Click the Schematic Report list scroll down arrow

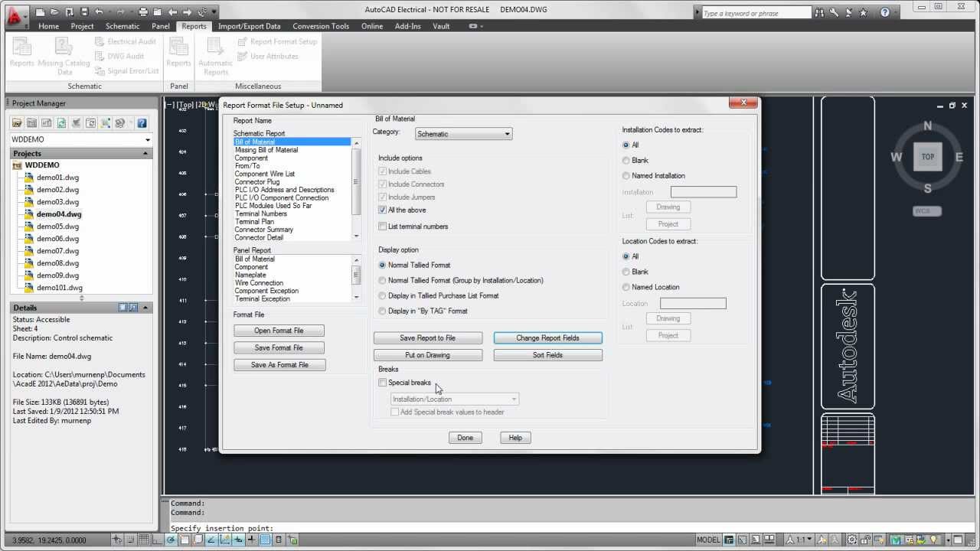click(357, 236)
